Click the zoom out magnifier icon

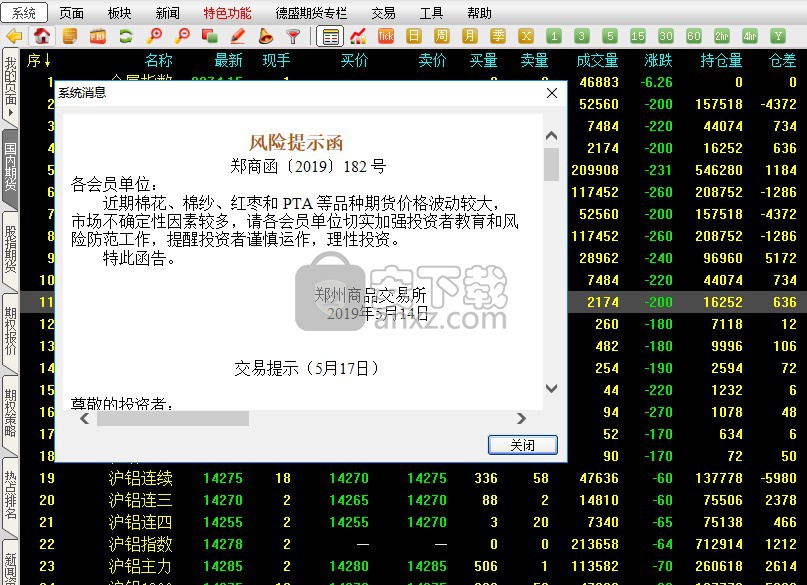(182, 36)
